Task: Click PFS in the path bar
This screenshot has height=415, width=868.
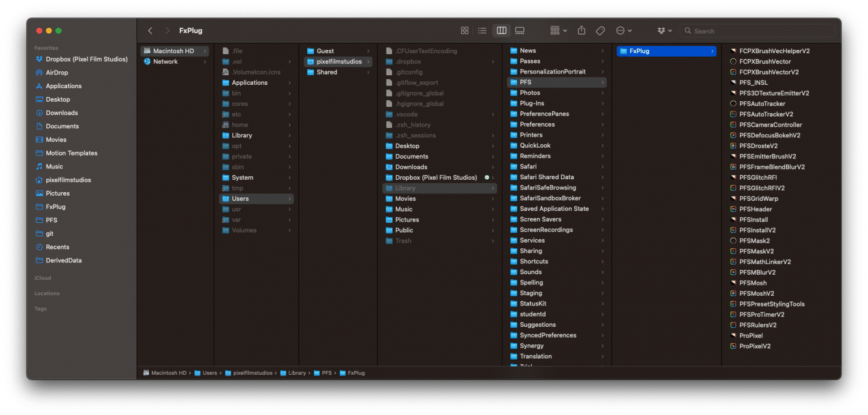Action: tap(323, 373)
